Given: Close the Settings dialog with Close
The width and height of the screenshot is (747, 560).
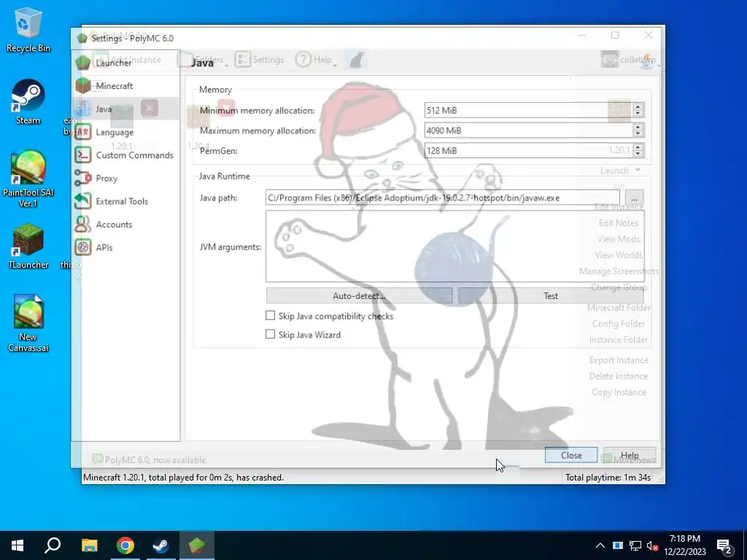Looking at the screenshot, I should tap(571, 455).
